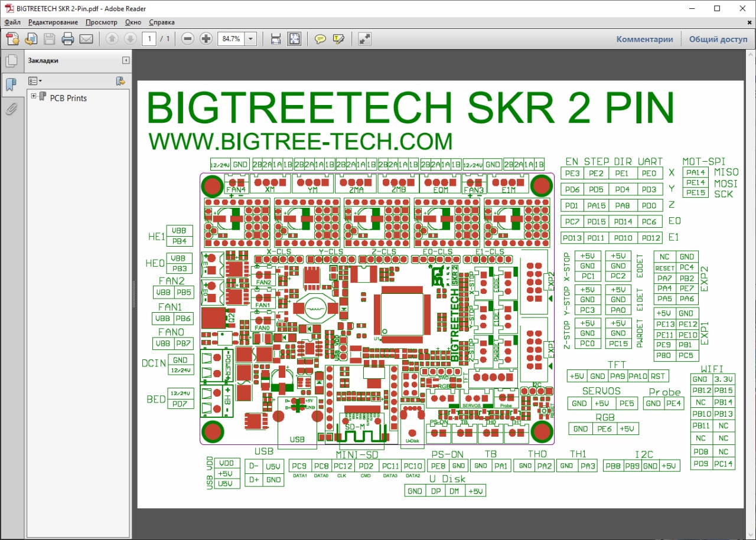Viewport: 756px width, 540px height.
Task: Minimize the Adobe Reader window
Action: click(x=691, y=8)
